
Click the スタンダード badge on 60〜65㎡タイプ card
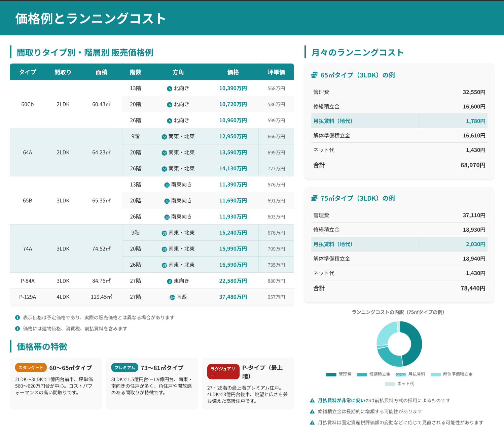[31, 368]
